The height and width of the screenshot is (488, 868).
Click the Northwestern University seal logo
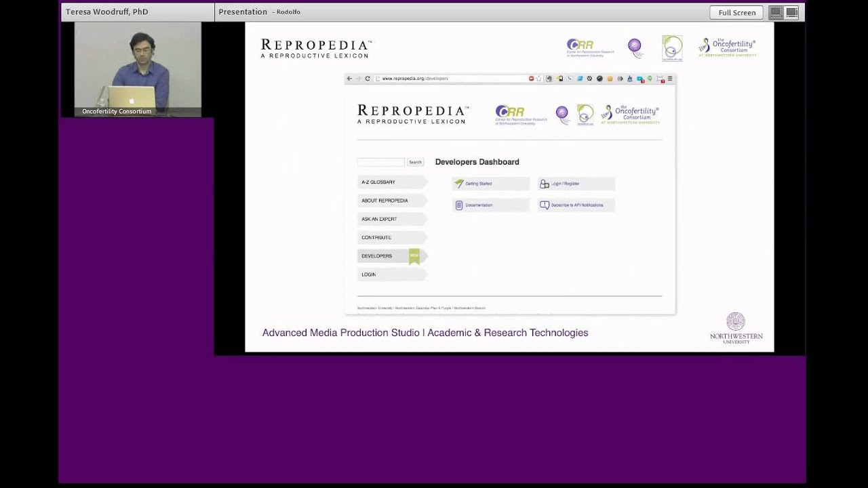click(736, 328)
